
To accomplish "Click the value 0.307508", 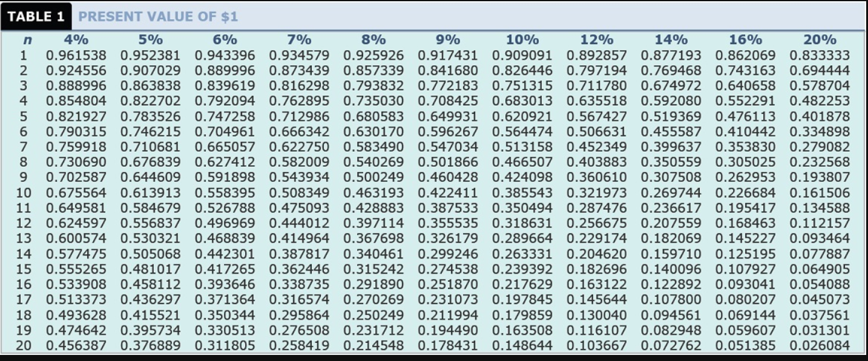I will [671, 177].
